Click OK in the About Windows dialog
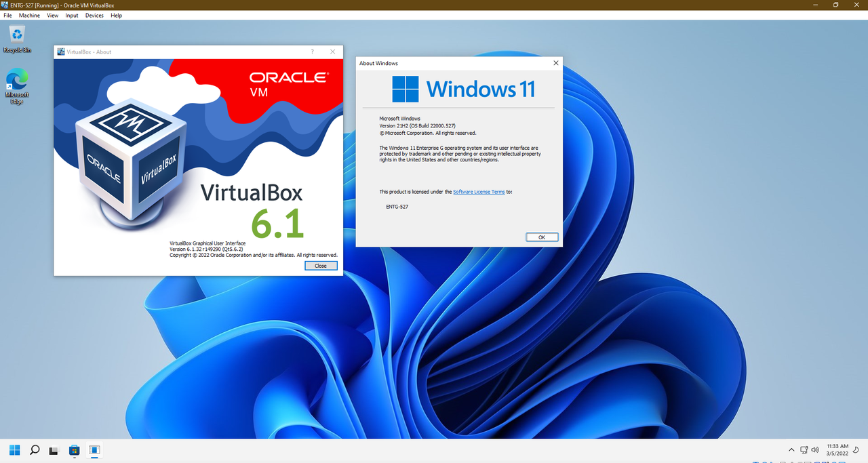Screen dimensions: 868x463 click(542, 237)
